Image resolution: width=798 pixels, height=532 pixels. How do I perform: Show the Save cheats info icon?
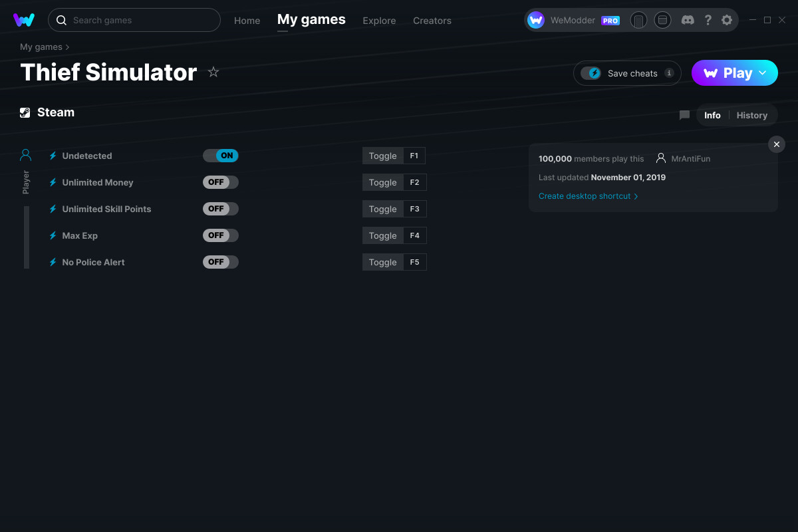coord(669,73)
